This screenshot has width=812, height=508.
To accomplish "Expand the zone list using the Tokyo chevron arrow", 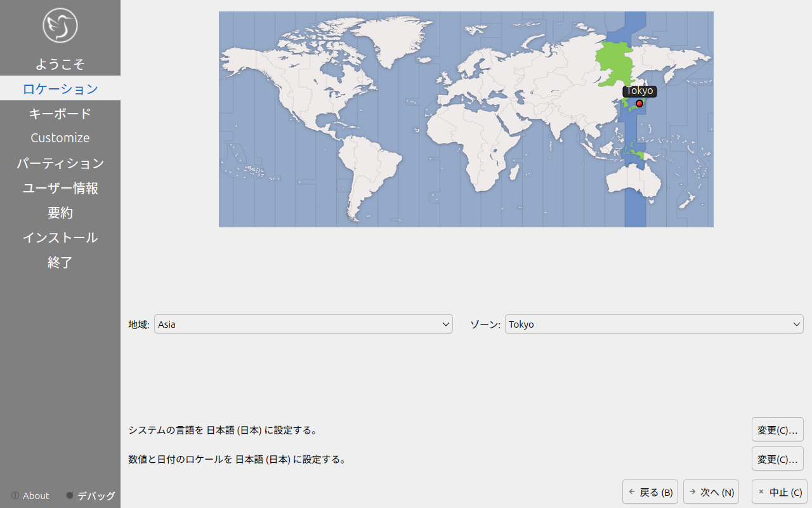I will click(797, 324).
